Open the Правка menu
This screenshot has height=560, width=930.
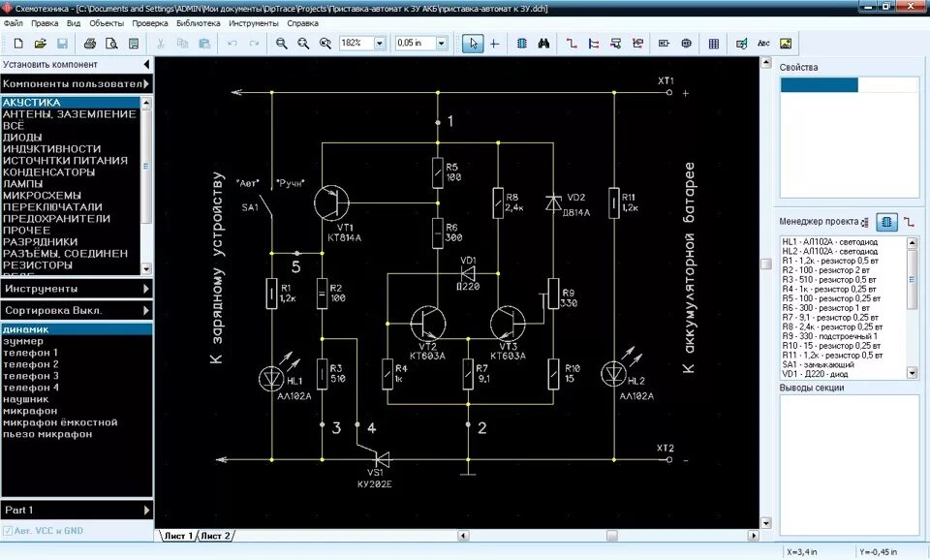(45, 23)
